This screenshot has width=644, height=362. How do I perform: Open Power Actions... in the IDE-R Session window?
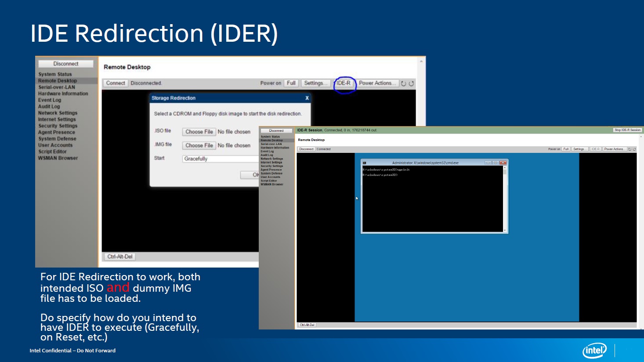tap(614, 149)
